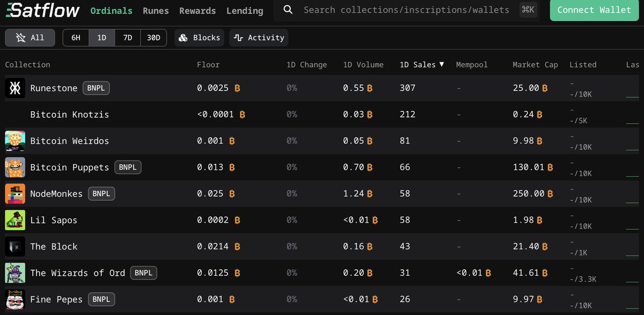Open the Runes section
Image resolution: width=644 pixels, height=315 pixels.
pyautogui.click(x=155, y=10)
